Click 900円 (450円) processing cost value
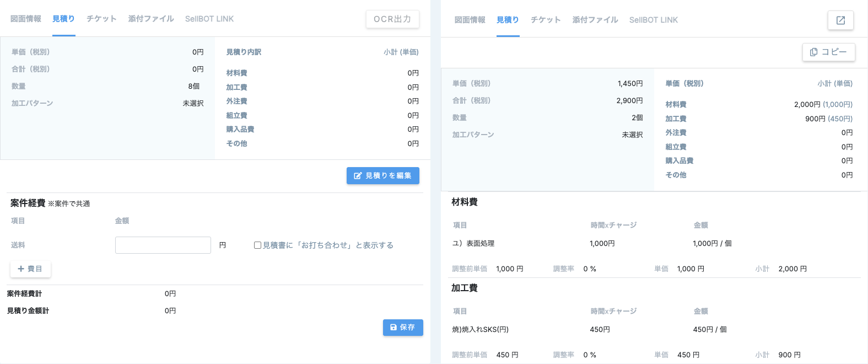868x364 pixels. coord(829,119)
